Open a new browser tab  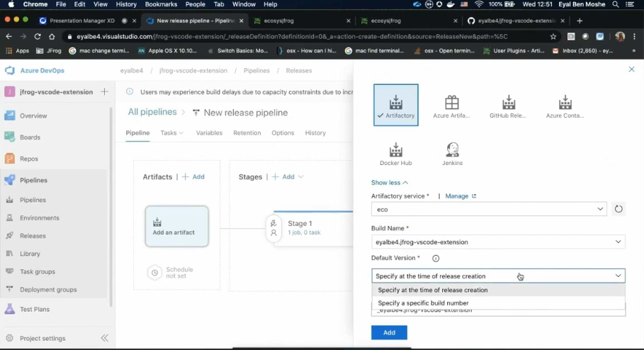coord(580,21)
